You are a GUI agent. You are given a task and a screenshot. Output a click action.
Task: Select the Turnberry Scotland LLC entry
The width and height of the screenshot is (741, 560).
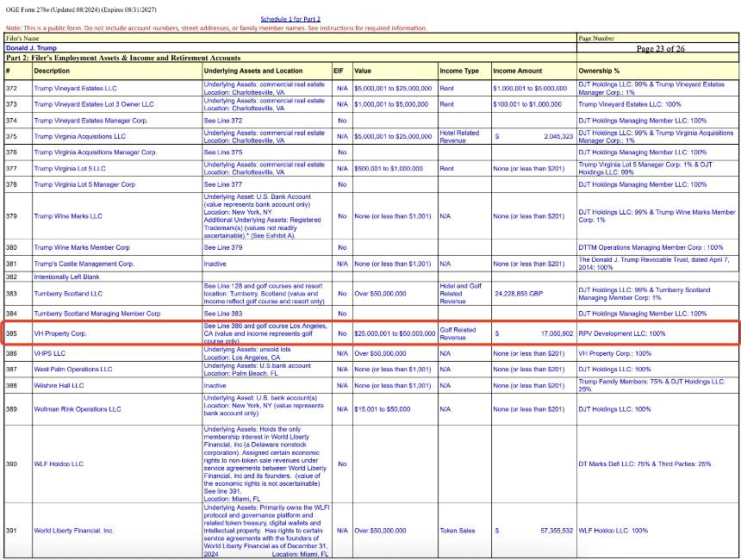point(68,294)
